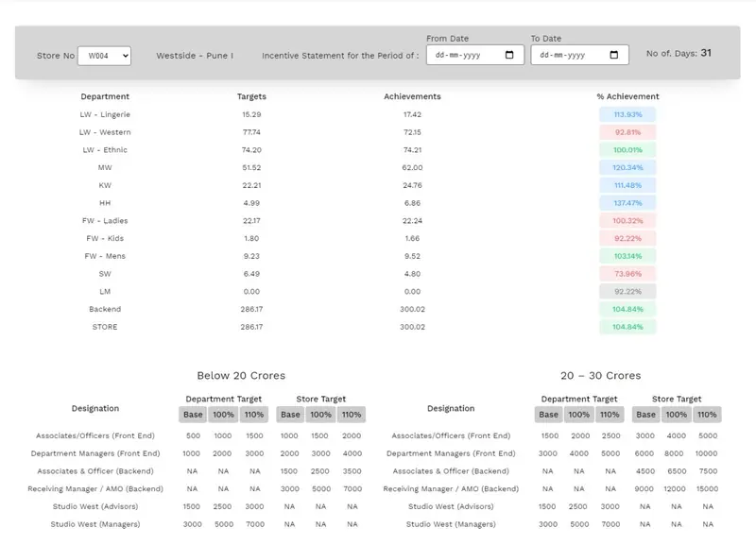This screenshot has height=545, width=756.
Task: Click the No of Days value 31
Action: (x=706, y=53)
